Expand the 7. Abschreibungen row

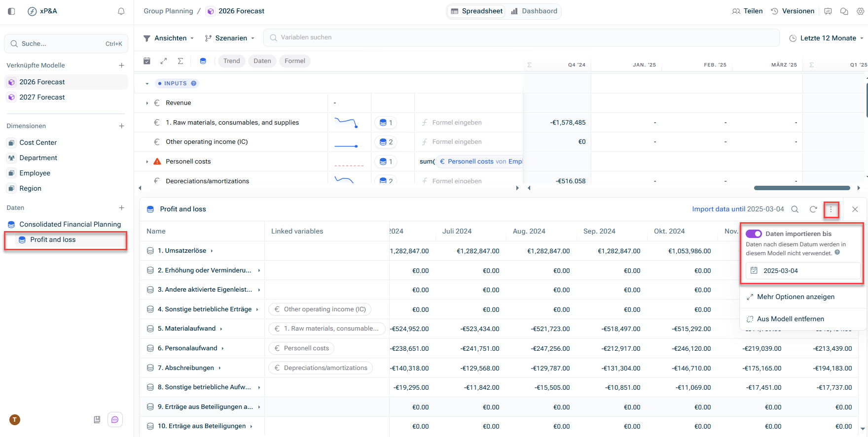click(x=219, y=368)
